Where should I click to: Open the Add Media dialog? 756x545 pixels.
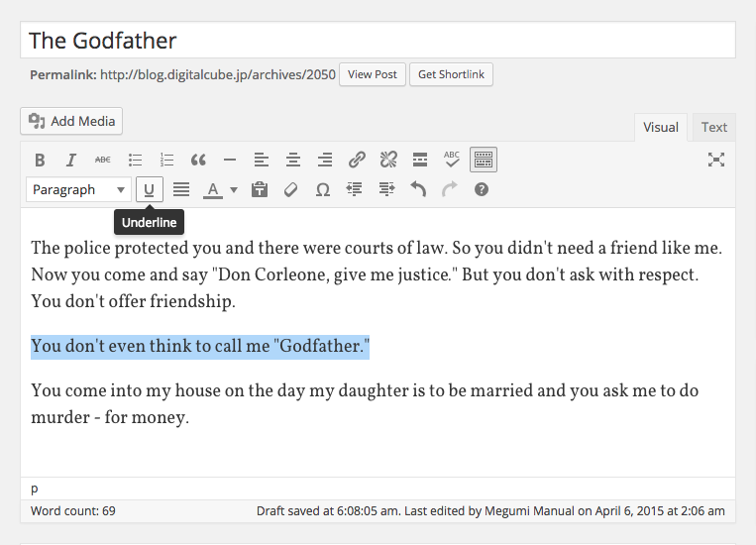pyautogui.click(x=71, y=121)
